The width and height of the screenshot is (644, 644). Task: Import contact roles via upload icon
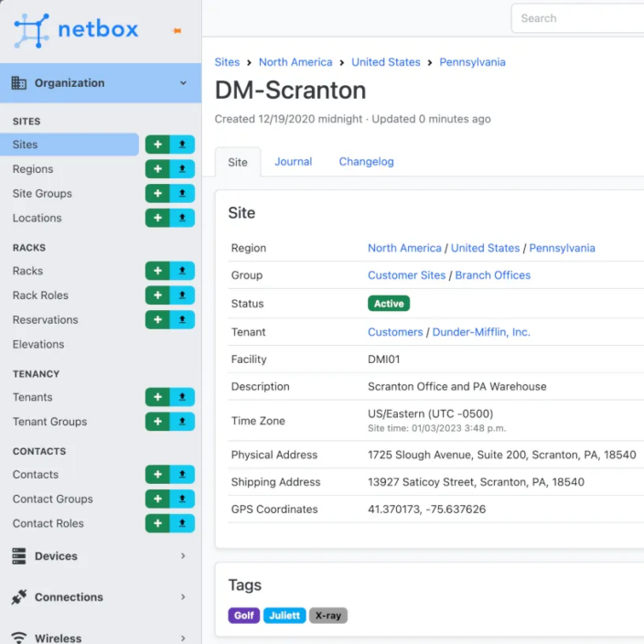click(x=182, y=523)
